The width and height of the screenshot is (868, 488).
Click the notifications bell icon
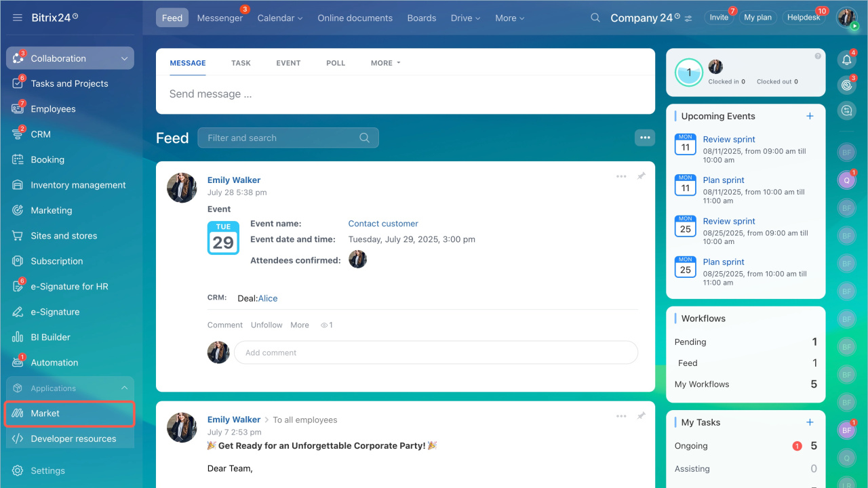[846, 60]
